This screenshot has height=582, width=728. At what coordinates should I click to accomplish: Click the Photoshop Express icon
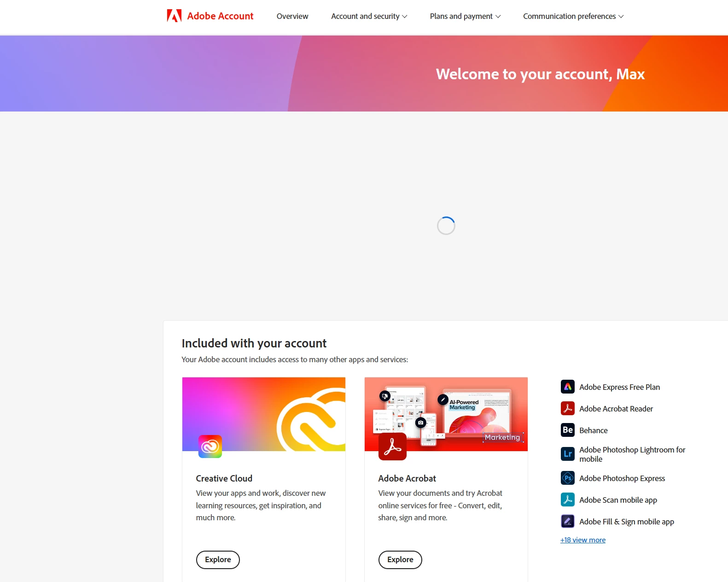point(567,478)
